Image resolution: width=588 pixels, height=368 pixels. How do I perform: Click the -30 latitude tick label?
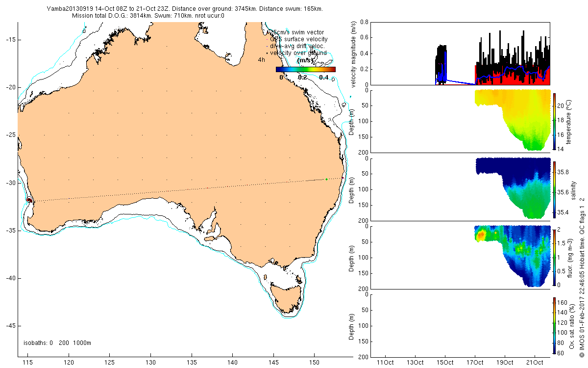[11, 183]
